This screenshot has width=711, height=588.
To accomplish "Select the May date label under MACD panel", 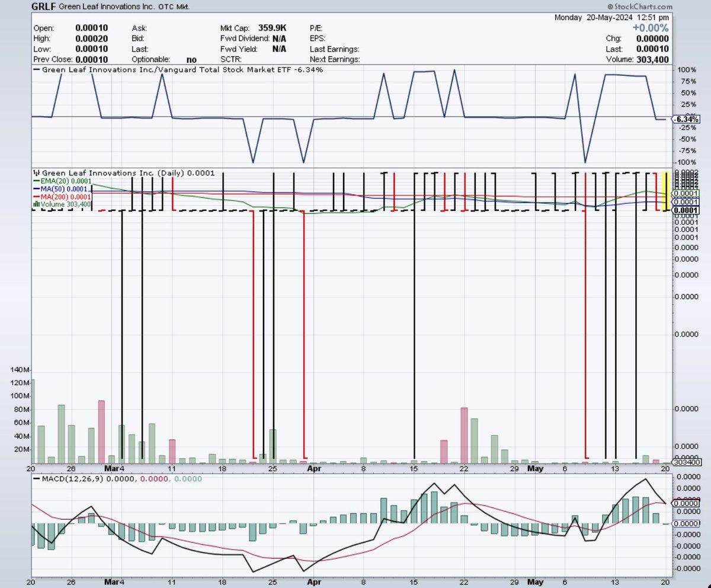I will [535, 581].
